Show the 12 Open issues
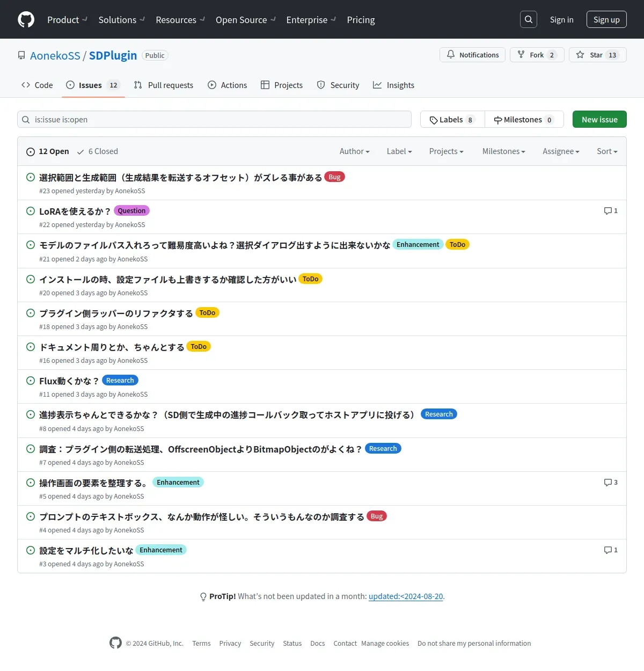The image size is (644, 671). (48, 151)
